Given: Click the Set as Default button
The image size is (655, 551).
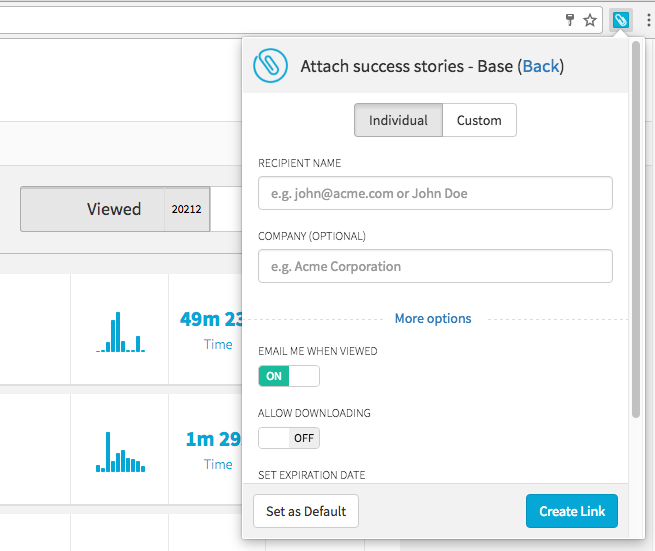Looking at the screenshot, I should (306, 511).
